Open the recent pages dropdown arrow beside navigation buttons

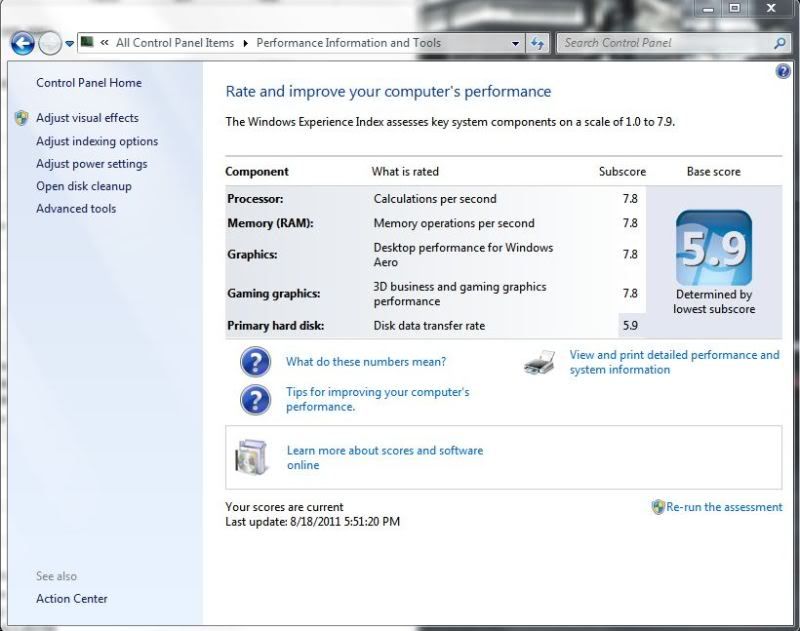click(x=69, y=44)
